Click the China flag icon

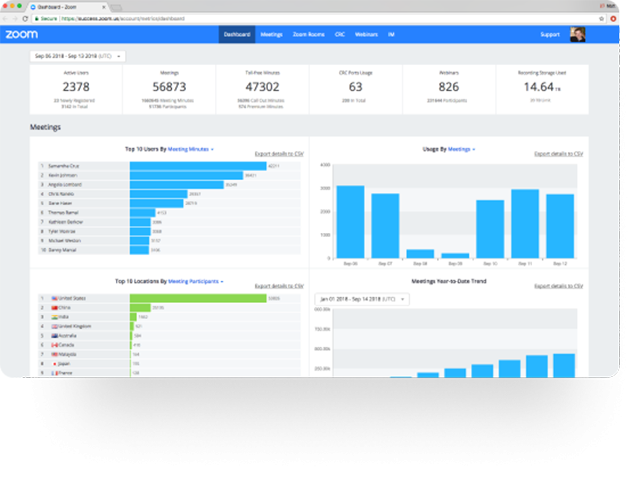(55, 308)
